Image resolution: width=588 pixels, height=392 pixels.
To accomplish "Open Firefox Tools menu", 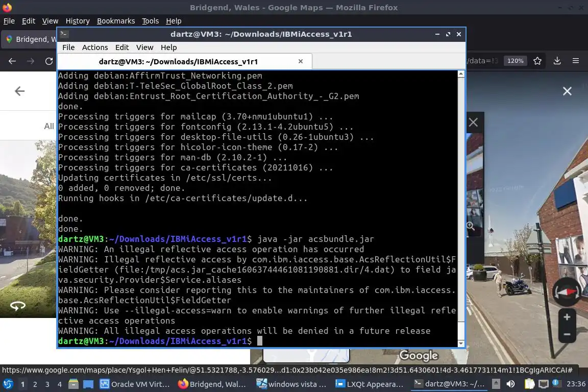I will coord(151,21).
